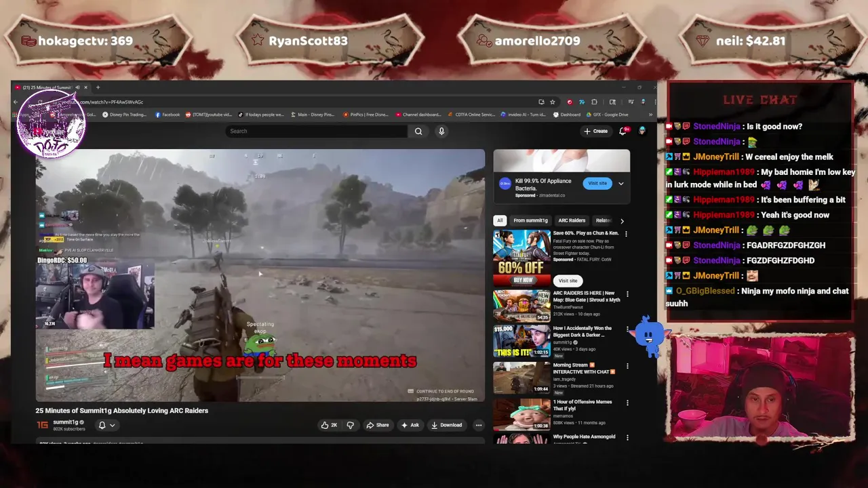Image resolution: width=868 pixels, height=488 pixels.
Task: Open the GFX - Google Drive bookmark
Action: [606, 115]
